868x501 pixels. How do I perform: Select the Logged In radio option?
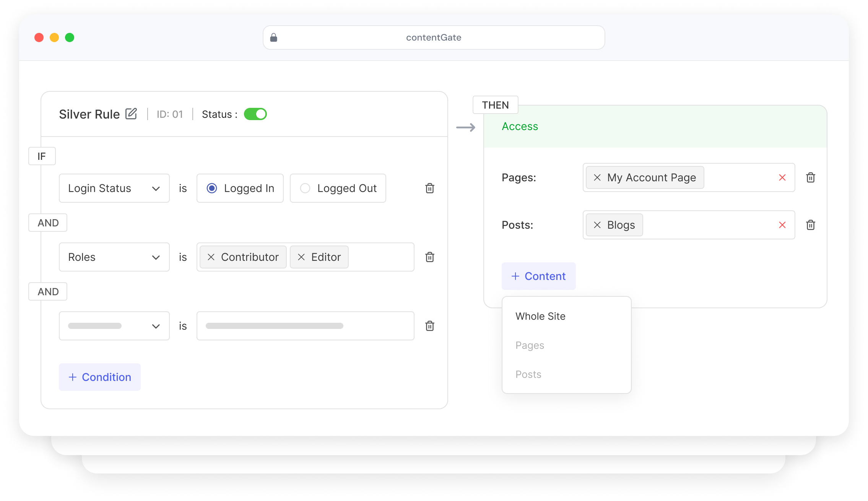pos(212,188)
